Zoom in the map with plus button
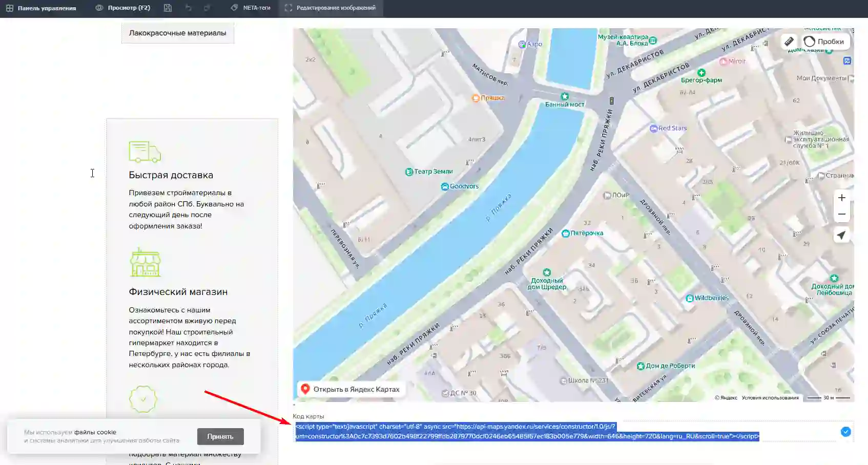This screenshot has height=465, width=868. 841,198
